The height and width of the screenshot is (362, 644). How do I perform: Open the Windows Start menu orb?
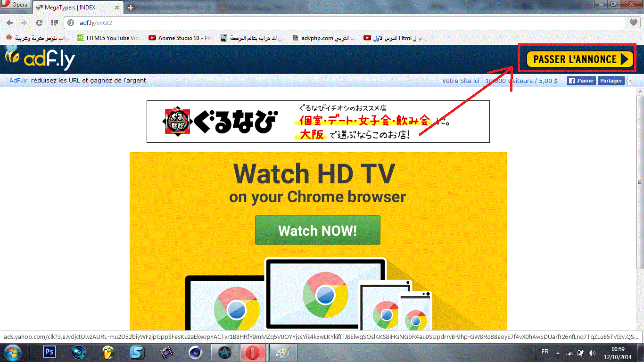click(x=13, y=352)
